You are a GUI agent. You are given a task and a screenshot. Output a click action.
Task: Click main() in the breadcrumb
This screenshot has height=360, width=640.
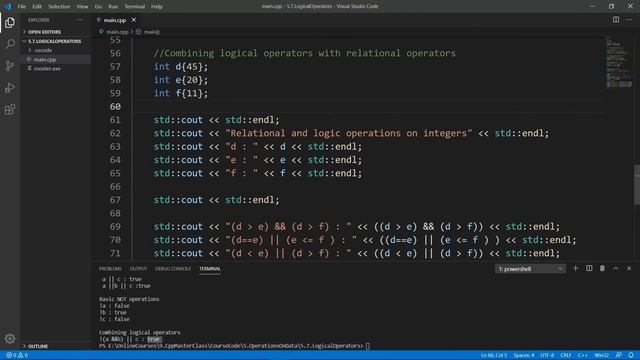pyautogui.click(x=151, y=32)
